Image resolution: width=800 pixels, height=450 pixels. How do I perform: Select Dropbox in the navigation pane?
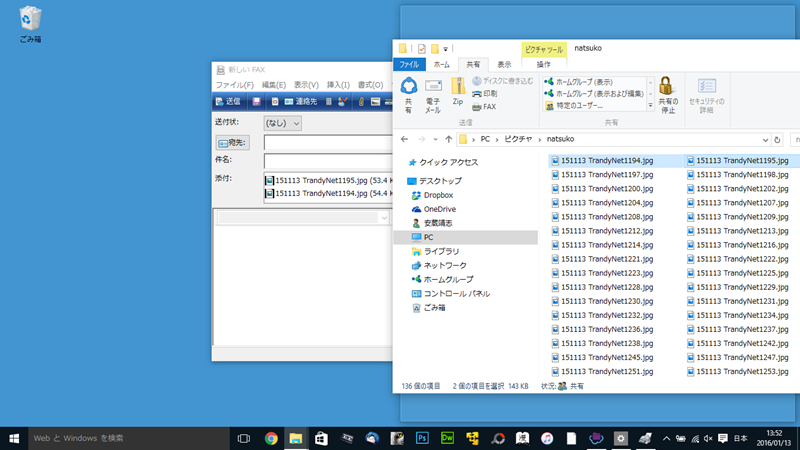[438, 195]
